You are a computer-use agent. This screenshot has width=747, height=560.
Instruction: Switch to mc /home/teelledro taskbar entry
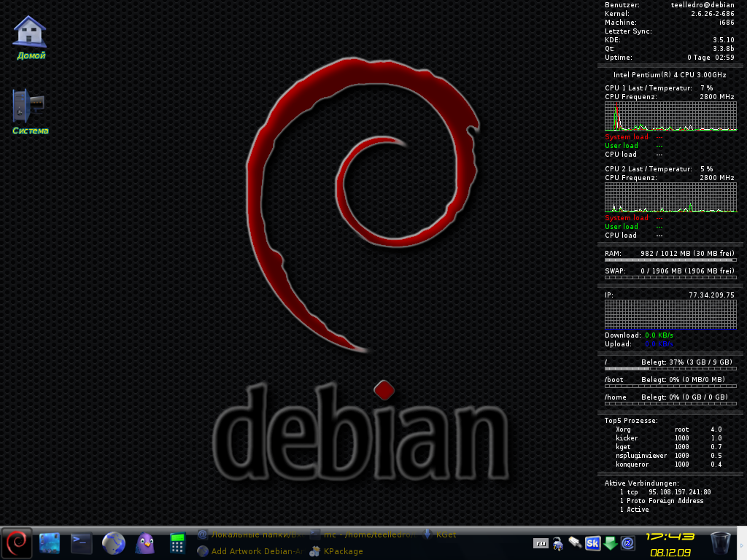[363, 534]
